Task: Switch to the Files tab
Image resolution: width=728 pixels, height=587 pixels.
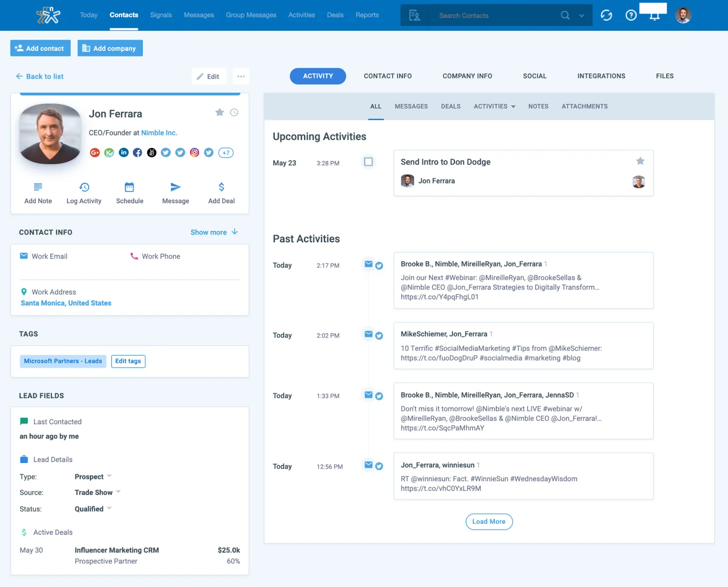Action: coord(665,76)
